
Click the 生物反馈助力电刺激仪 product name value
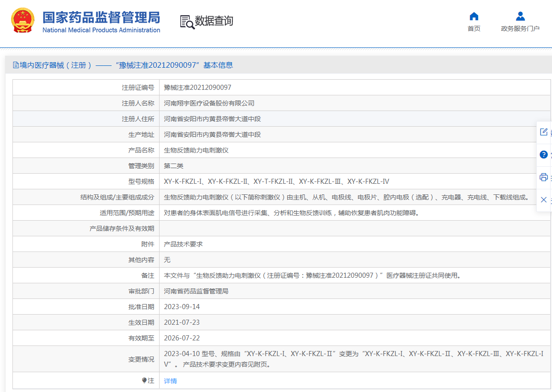[x=196, y=150]
